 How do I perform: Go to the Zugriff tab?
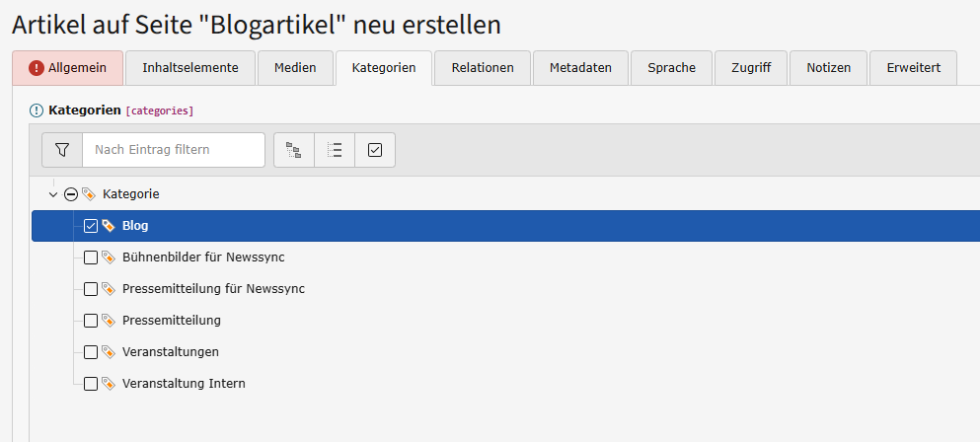[751, 67]
